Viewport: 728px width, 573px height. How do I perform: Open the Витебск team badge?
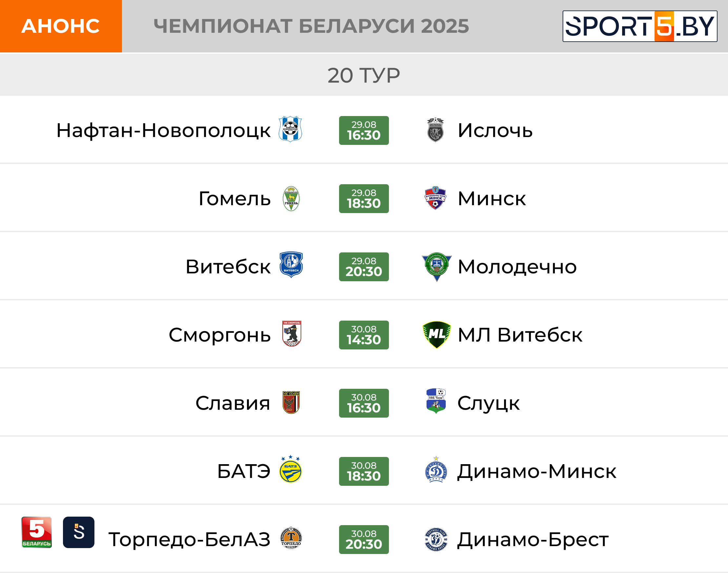[x=291, y=265]
